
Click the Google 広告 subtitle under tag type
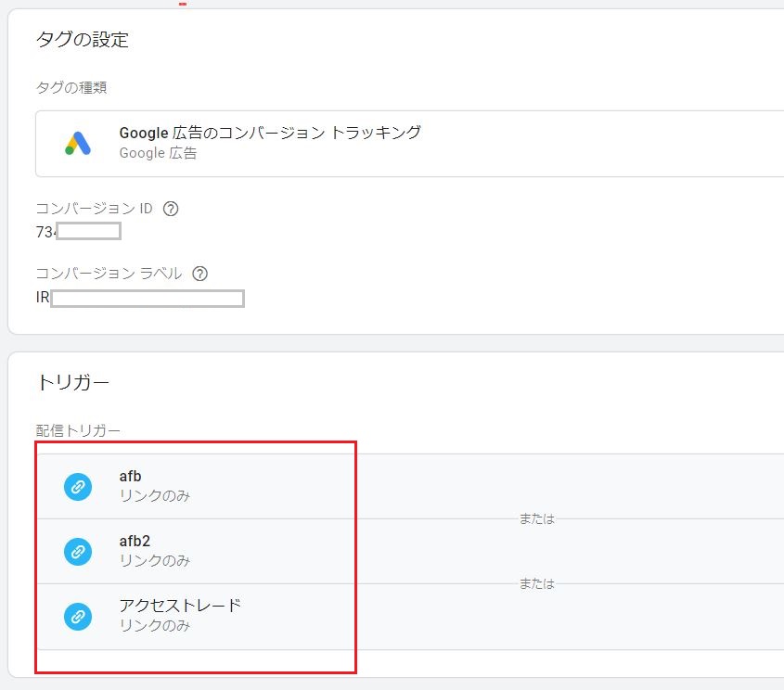pos(158,154)
